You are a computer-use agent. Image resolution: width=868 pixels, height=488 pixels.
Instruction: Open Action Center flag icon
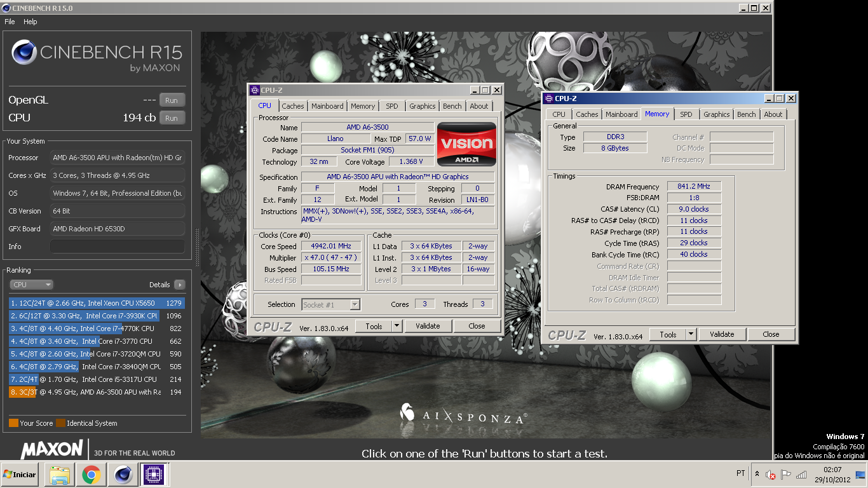tap(786, 475)
